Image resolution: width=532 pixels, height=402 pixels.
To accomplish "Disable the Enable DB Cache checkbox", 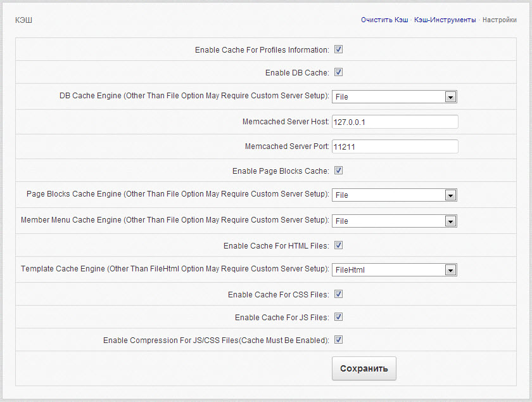I will [339, 72].
